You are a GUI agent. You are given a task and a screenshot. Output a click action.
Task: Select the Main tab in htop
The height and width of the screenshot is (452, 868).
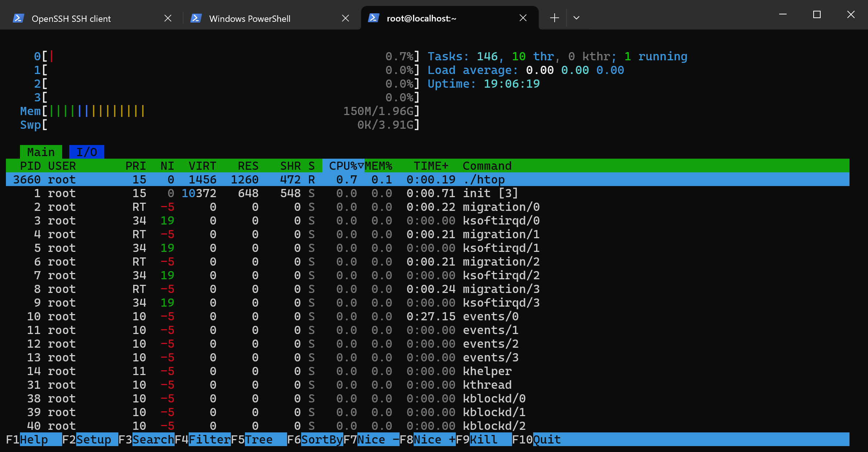[x=41, y=152]
